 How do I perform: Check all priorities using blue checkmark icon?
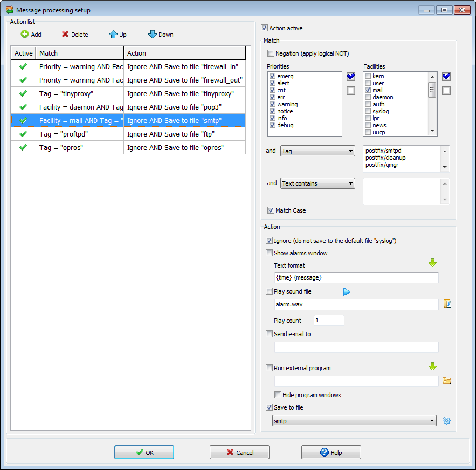[351, 77]
